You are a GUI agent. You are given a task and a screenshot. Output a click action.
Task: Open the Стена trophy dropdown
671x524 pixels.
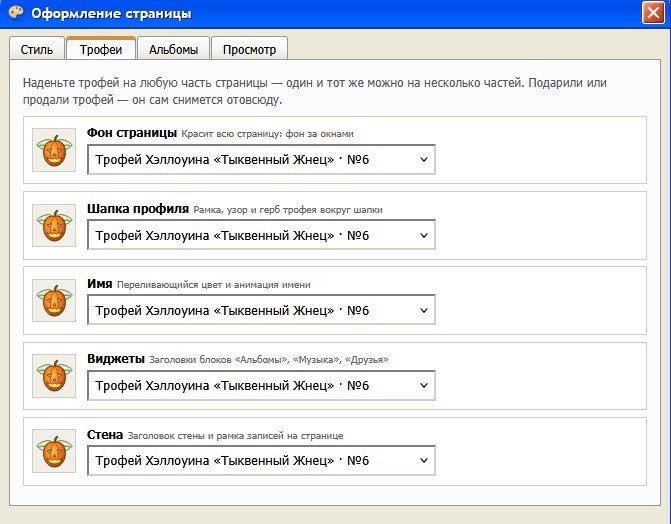click(x=261, y=461)
